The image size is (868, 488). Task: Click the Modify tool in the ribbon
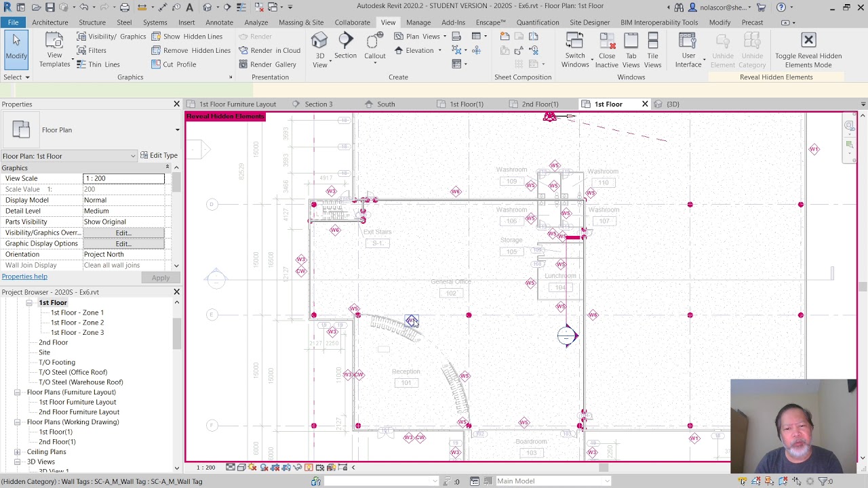coord(16,49)
